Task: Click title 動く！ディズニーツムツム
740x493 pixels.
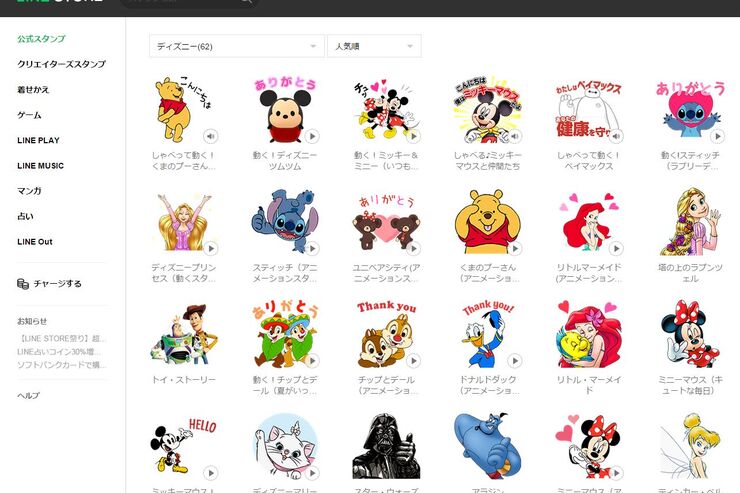Action: pos(285,161)
